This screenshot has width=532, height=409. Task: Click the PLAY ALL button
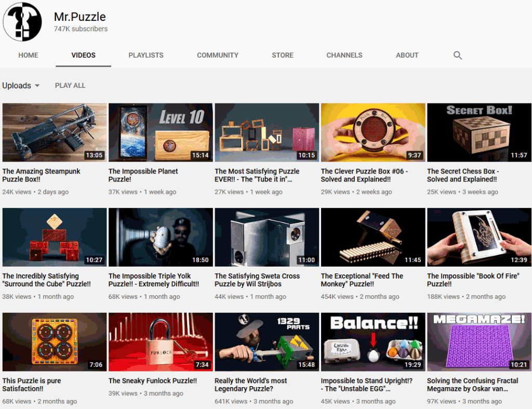pyautogui.click(x=70, y=85)
